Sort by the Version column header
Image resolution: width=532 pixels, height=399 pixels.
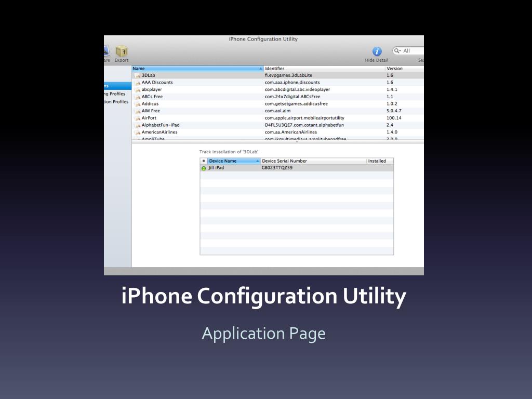[x=404, y=69]
